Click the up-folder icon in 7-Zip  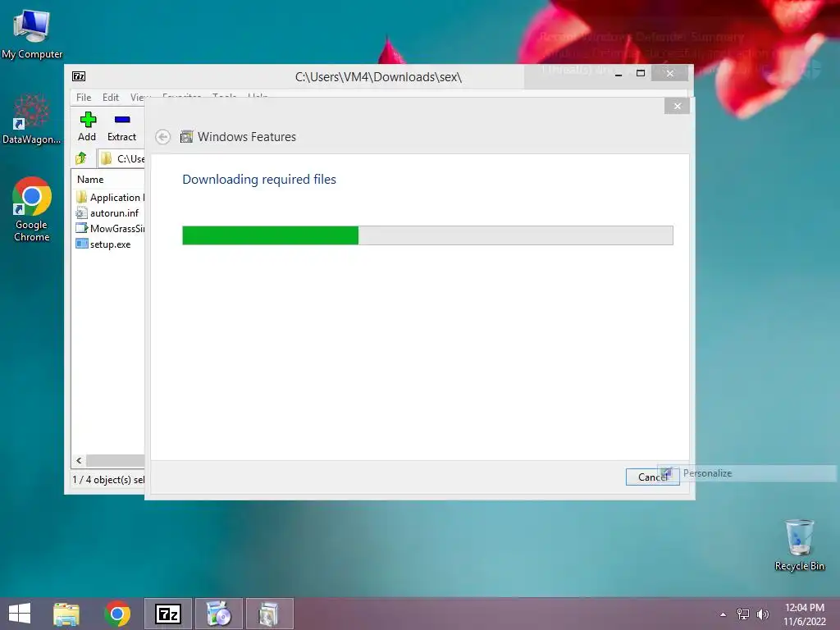(x=81, y=158)
